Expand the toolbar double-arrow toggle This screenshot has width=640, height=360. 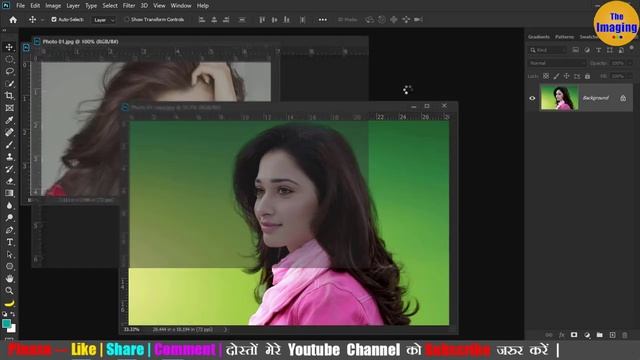point(4,30)
